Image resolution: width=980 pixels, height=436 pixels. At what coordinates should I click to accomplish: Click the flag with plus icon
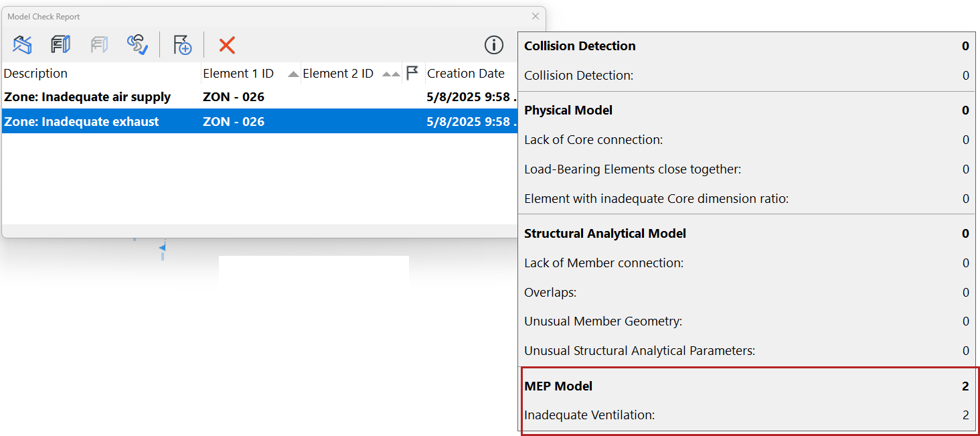point(182,45)
